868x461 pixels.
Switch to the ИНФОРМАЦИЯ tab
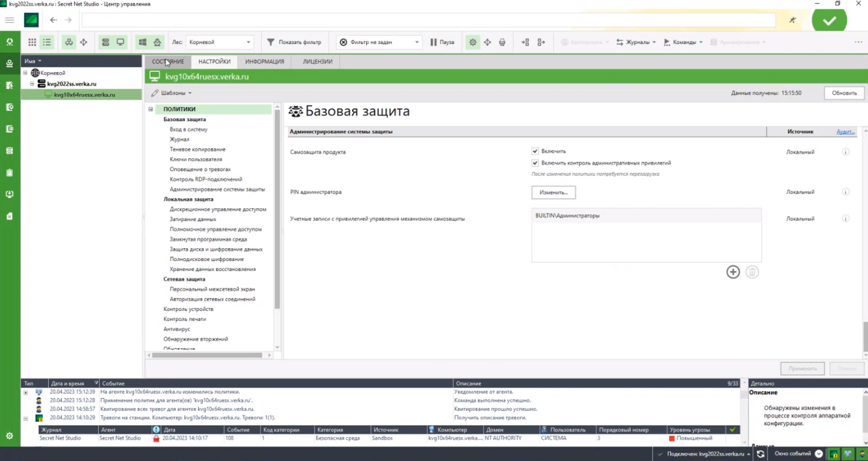(265, 62)
